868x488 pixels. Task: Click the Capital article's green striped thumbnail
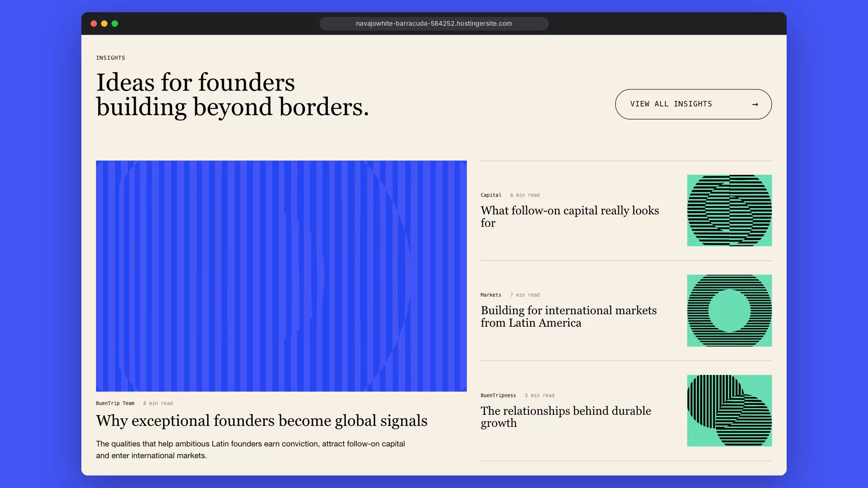click(x=729, y=211)
